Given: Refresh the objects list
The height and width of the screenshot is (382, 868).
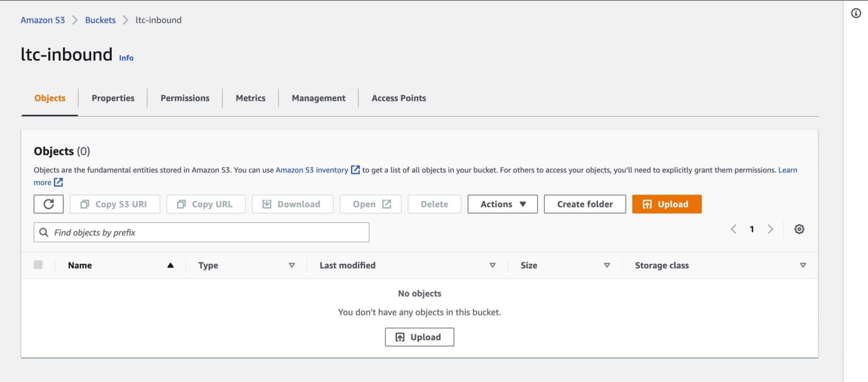Looking at the screenshot, I should [x=48, y=204].
